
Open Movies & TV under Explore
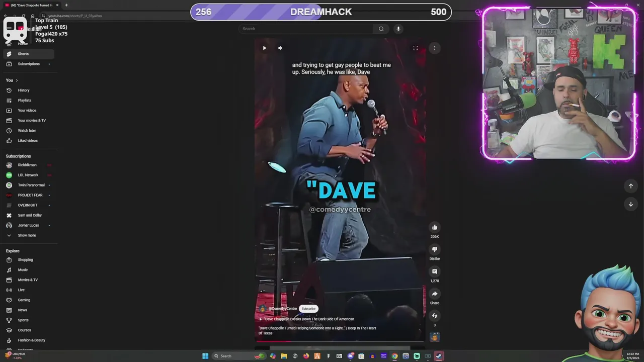point(28,280)
